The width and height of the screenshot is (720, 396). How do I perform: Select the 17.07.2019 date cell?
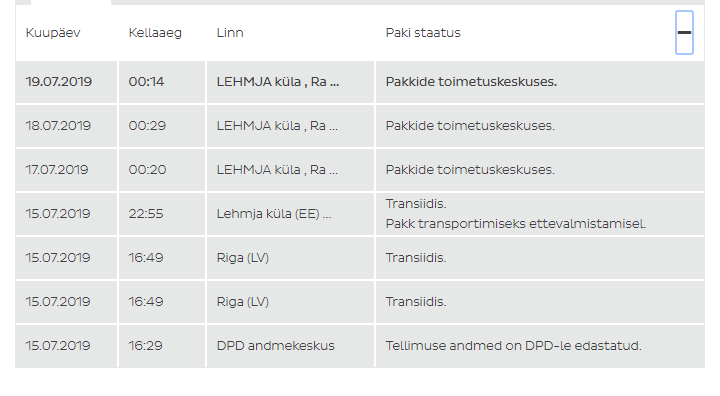pos(57,170)
